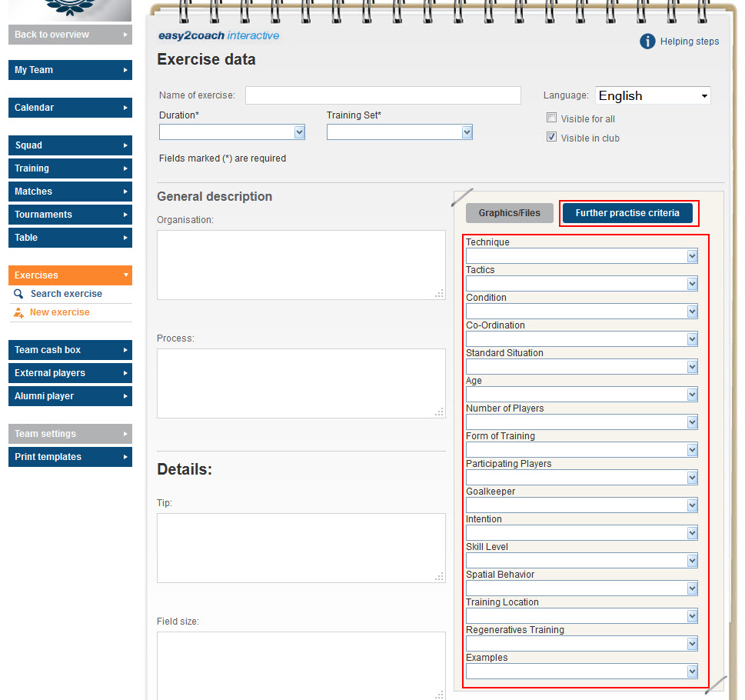Click the Field size text area

click(301, 666)
